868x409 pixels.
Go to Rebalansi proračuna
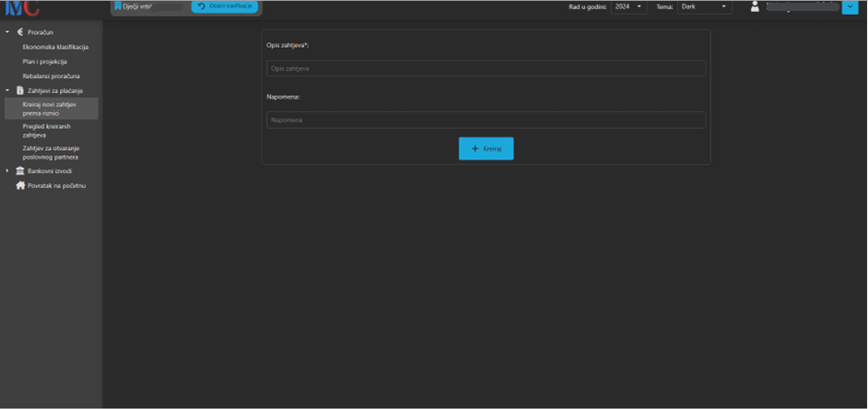pos(51,76)
